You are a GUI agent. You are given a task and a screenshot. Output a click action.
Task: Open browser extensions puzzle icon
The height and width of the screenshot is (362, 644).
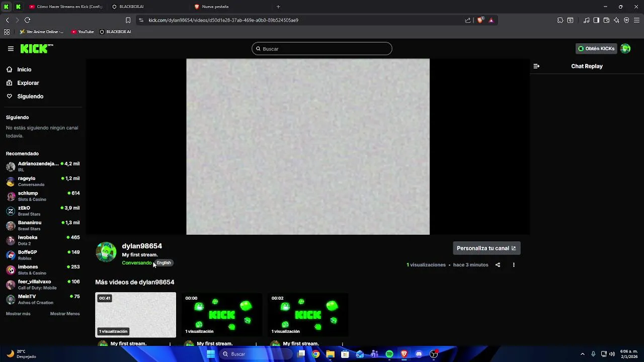(560, 20)
